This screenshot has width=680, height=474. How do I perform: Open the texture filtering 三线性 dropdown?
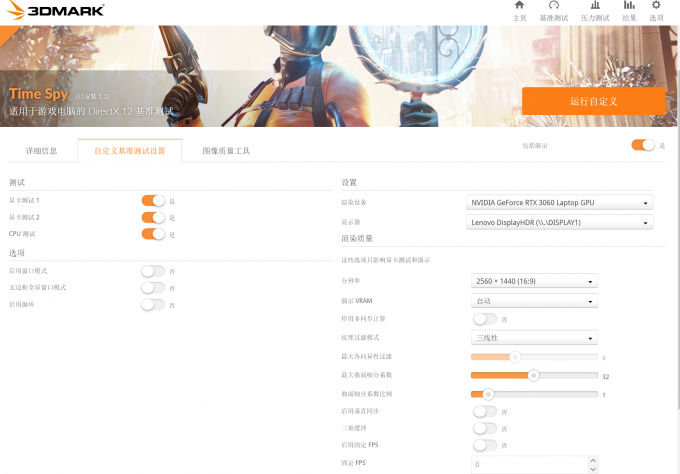[534, 338]
